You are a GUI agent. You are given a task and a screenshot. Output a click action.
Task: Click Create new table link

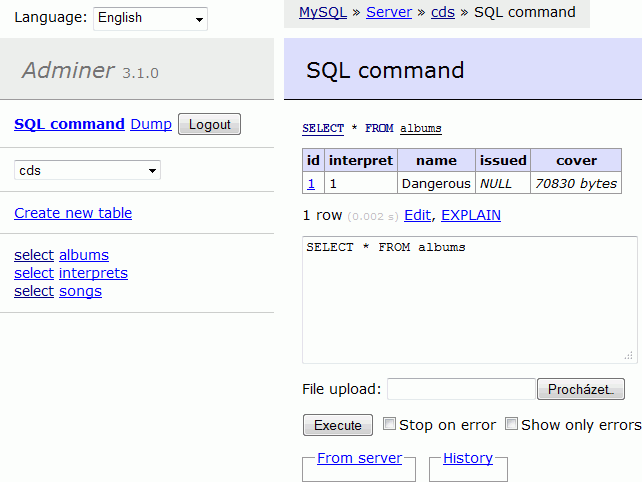[73, 213]
